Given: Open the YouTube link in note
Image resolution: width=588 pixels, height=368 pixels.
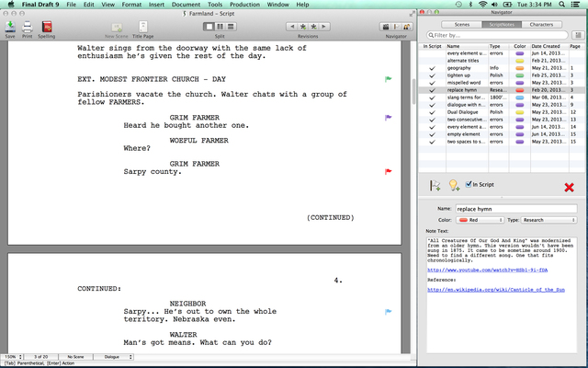Looking at the screenshot, I should click(487, 270).
